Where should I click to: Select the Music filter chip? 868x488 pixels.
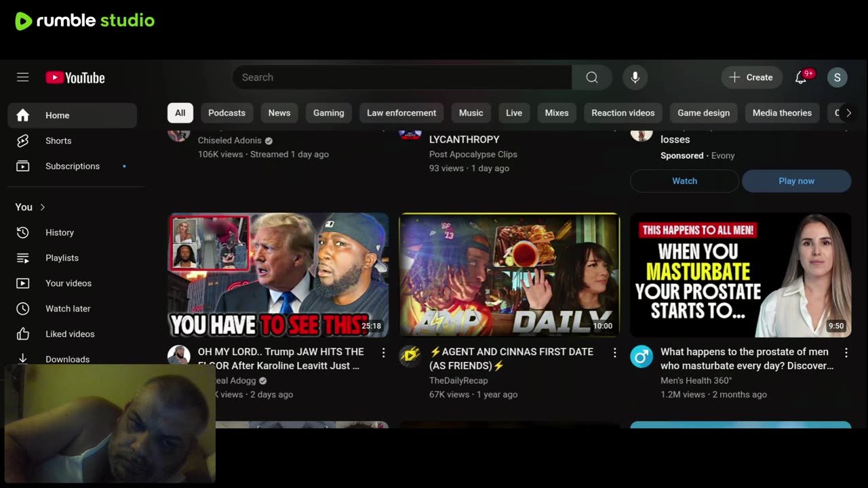tap(471, 113)
